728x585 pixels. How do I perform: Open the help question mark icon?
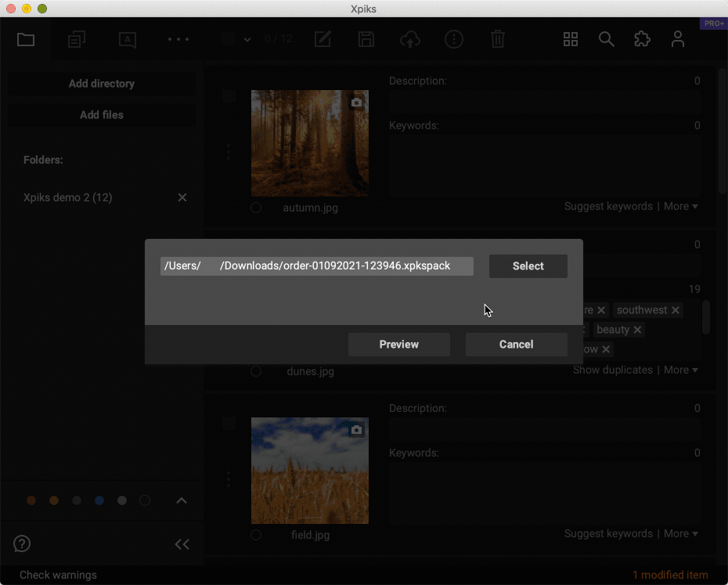pos(22,543)
